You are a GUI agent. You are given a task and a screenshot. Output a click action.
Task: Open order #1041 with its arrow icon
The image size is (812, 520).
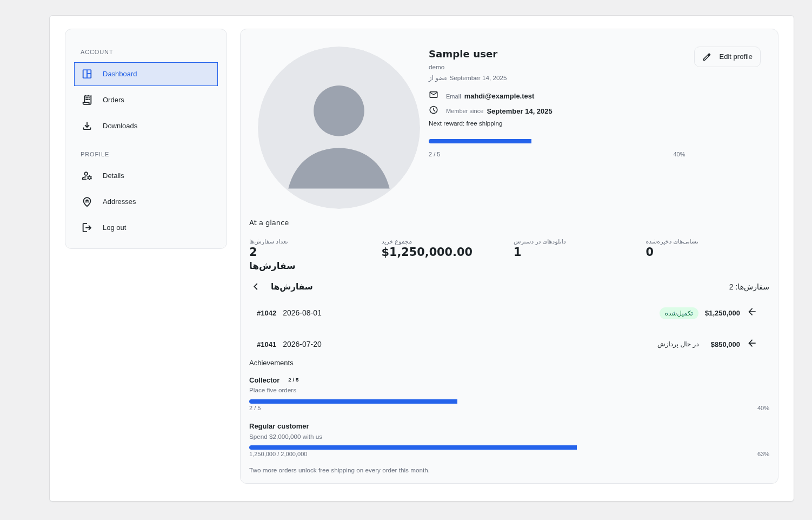[752, 344]
